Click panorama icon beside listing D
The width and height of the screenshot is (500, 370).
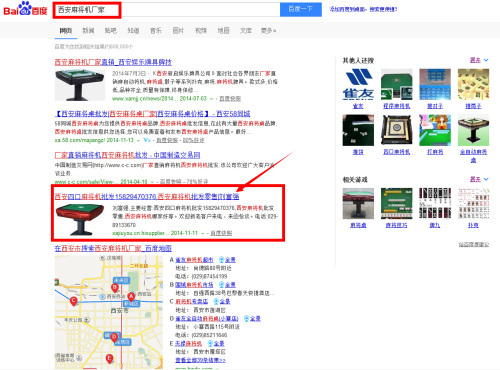pos(247,318)
